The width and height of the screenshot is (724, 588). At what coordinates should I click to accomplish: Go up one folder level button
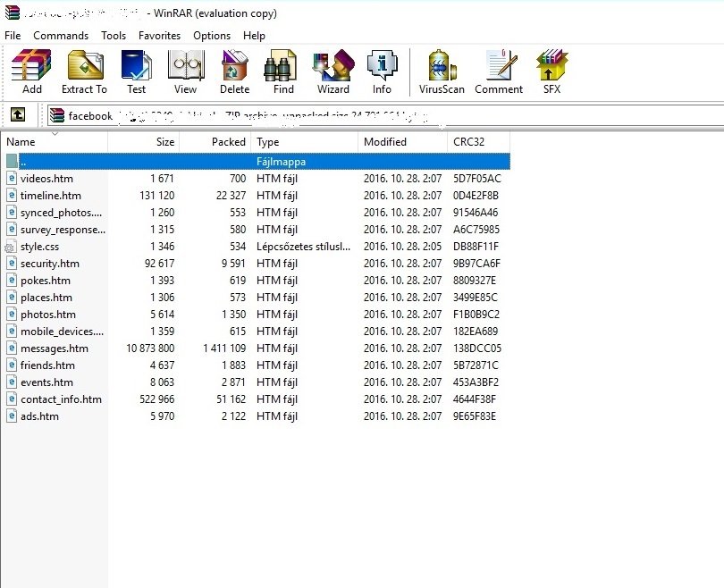coord(18,114)
